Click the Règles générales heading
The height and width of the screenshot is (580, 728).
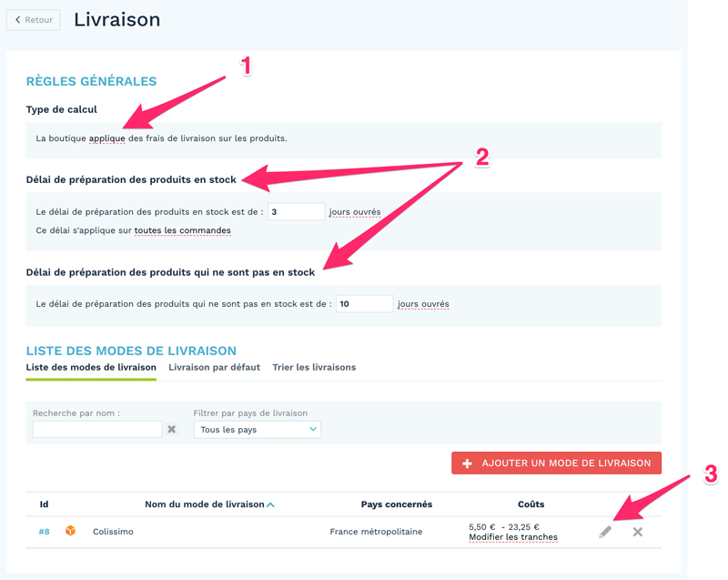(x=92, y=81)
